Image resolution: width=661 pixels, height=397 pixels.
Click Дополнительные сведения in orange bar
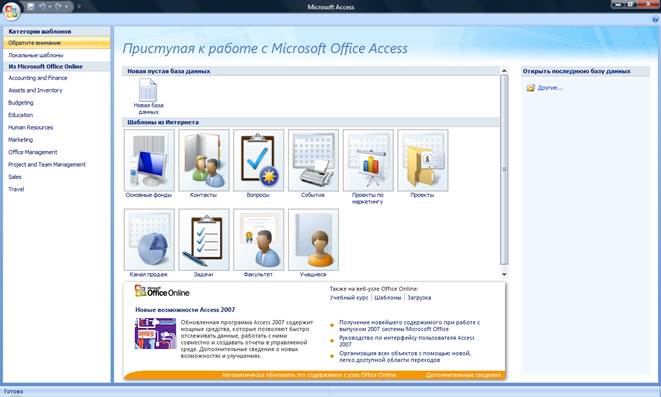pos(463,375)
